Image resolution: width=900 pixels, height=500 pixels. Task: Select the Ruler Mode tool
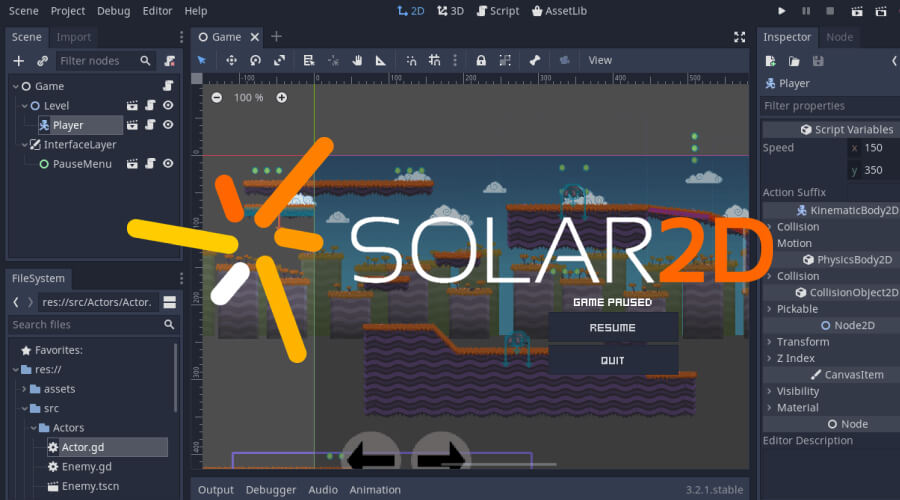tap(381, 60)
